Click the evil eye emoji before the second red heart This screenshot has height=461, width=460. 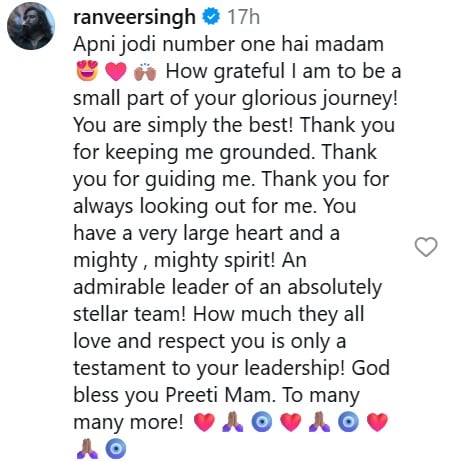[262, 422]
